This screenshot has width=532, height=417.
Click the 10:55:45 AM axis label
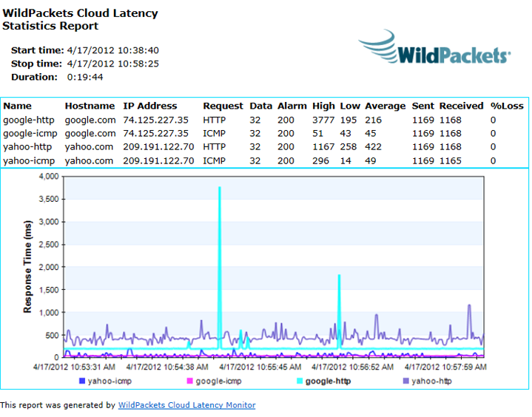point(260,367)
